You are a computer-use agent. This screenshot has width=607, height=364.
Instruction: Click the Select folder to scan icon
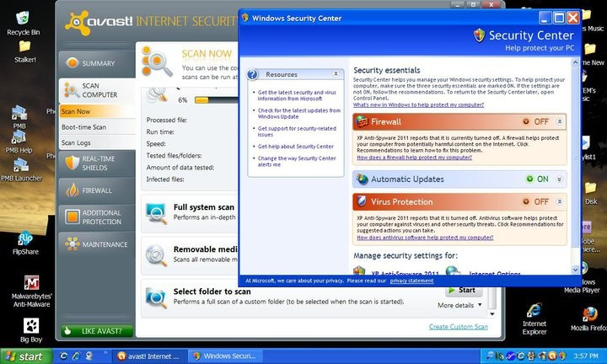pos(156,297)
